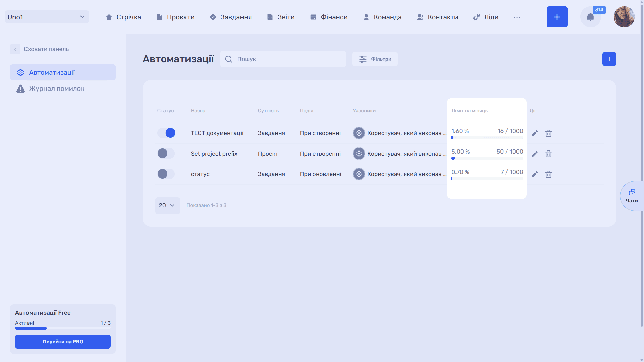The height and width of the screenshot is (362, 644).
Task: Click participant gear icon in статус row
Action: point(359,174)
